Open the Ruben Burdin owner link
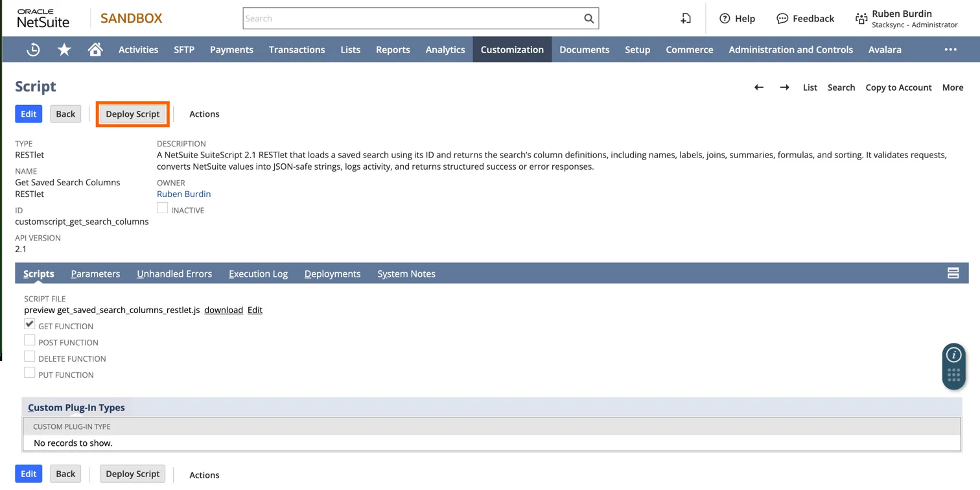The image size is (980, 490). 183,194
